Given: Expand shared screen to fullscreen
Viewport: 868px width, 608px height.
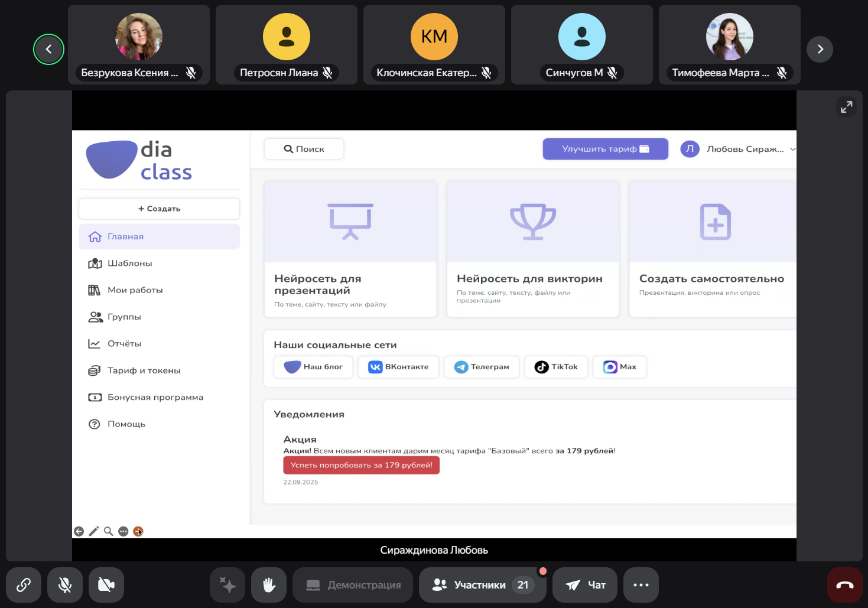Looking at the screenshot, I should pos(847,107).
